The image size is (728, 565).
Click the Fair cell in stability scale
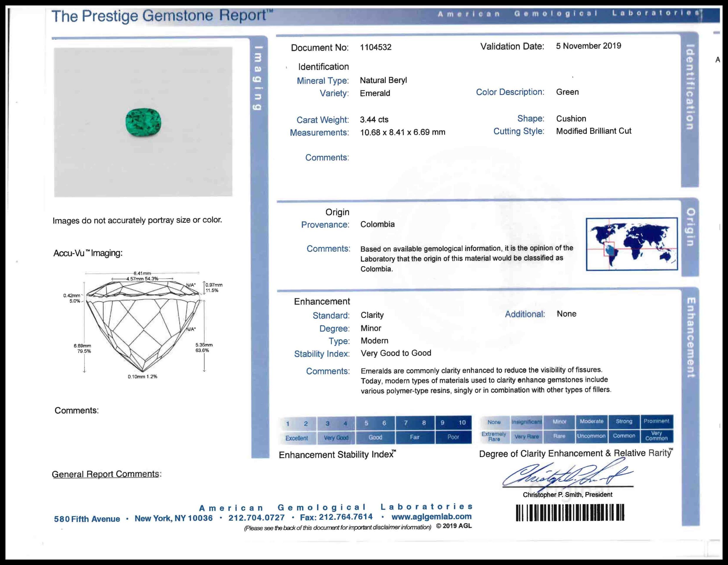click(x=415, y=437)
